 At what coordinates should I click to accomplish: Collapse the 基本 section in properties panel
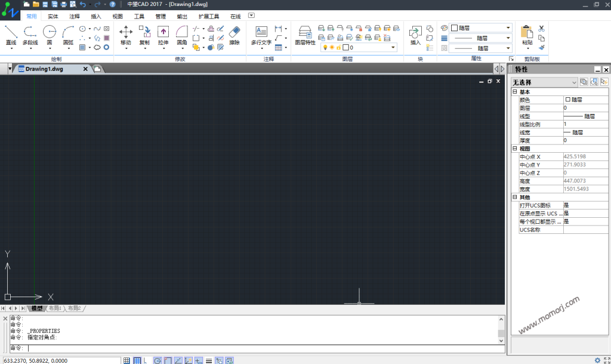515,92
